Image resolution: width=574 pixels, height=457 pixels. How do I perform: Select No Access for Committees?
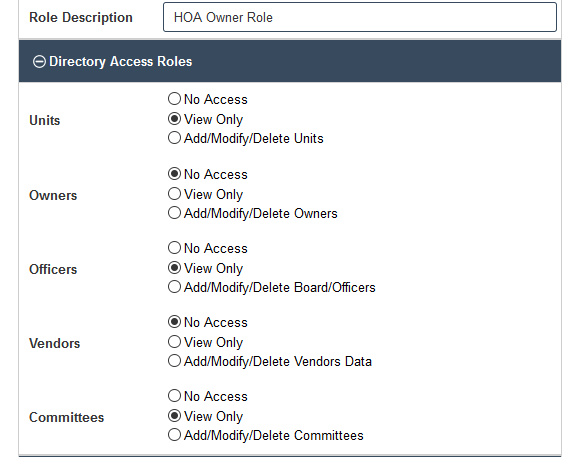(174, 396)
